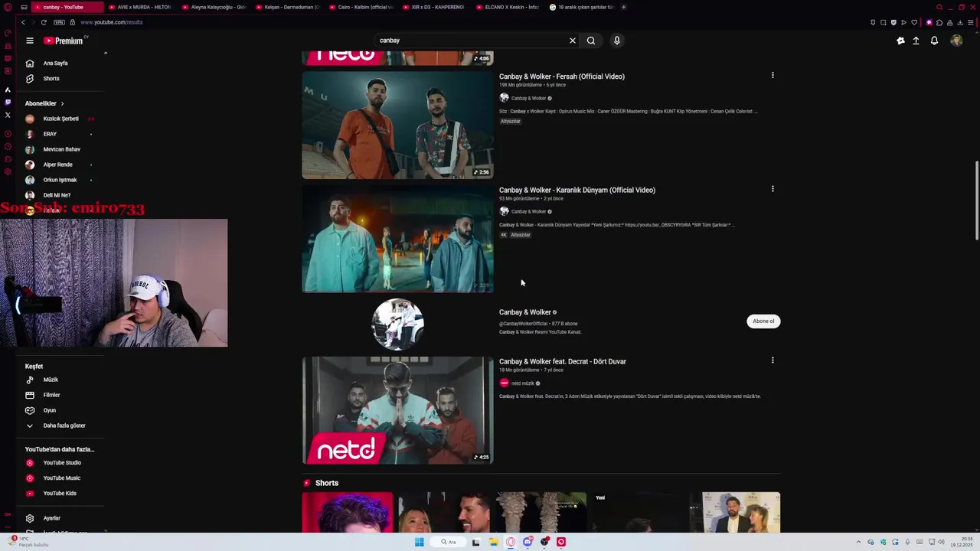Open the Canbay & Wolker channel avatar

click(x=397, y=324)
